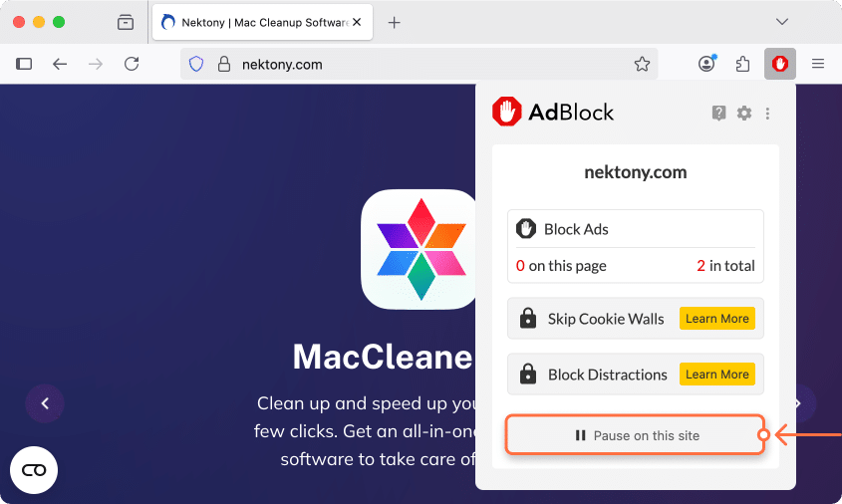Image resolution: width=842 pixels, height=504 pixels.
Task: Show the sidebar panel
Action: click(x=25, y=64)
